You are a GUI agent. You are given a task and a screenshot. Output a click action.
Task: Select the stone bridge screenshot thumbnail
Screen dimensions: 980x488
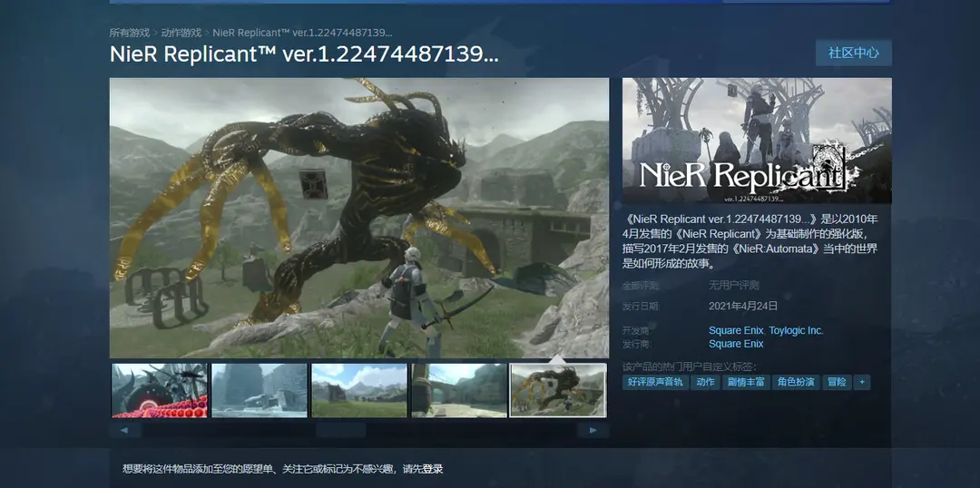point(459,391)
